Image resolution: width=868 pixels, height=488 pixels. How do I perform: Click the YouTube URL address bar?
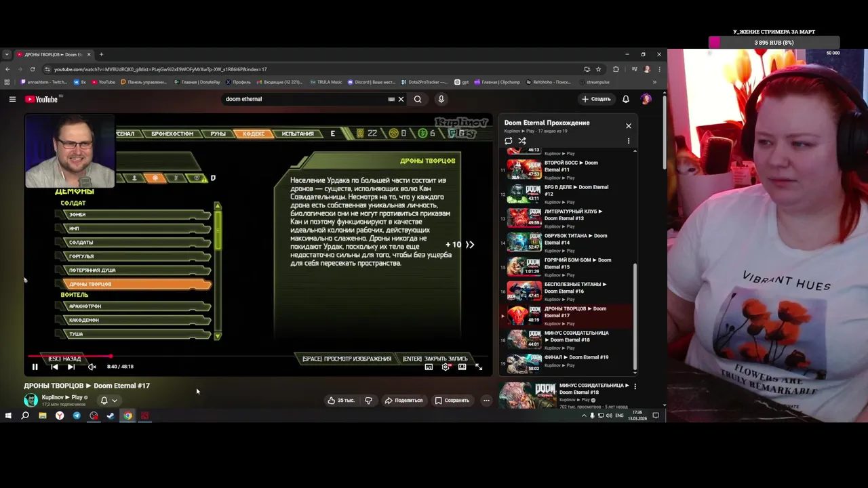tap(312, 69)
